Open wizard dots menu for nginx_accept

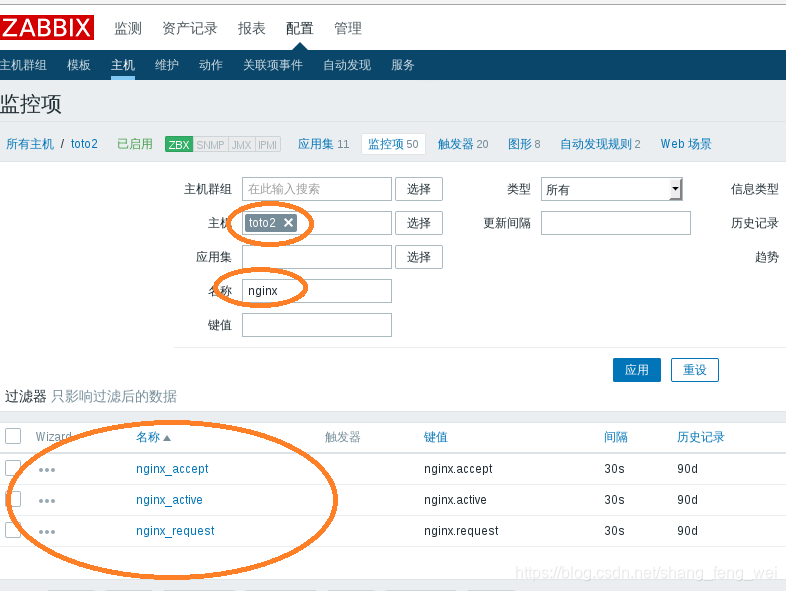(x=47, y=470)
